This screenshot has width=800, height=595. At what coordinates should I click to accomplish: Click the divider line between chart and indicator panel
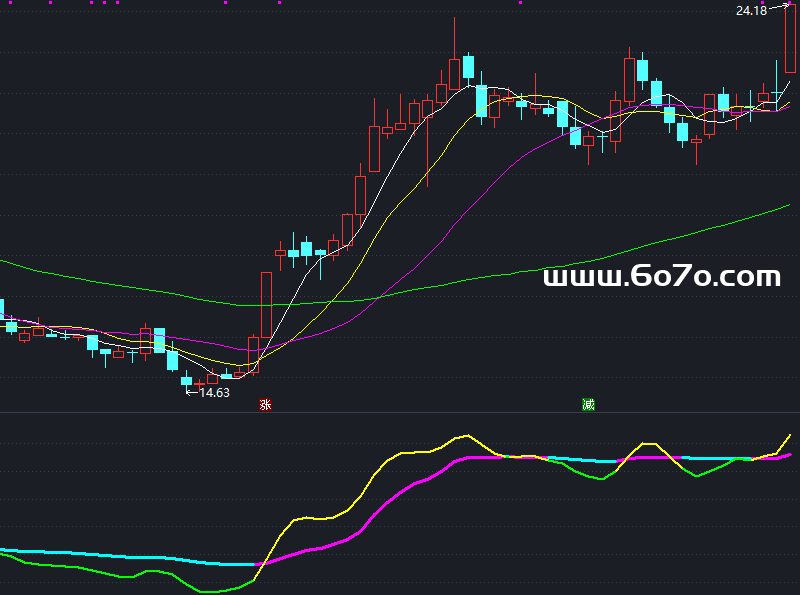(x=400, y=412)
